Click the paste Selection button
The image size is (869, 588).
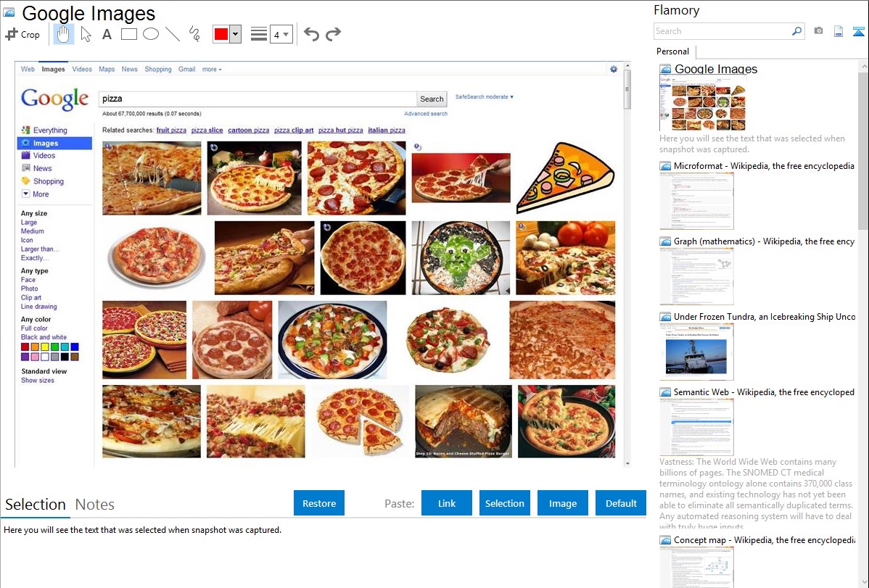(505, 503)
